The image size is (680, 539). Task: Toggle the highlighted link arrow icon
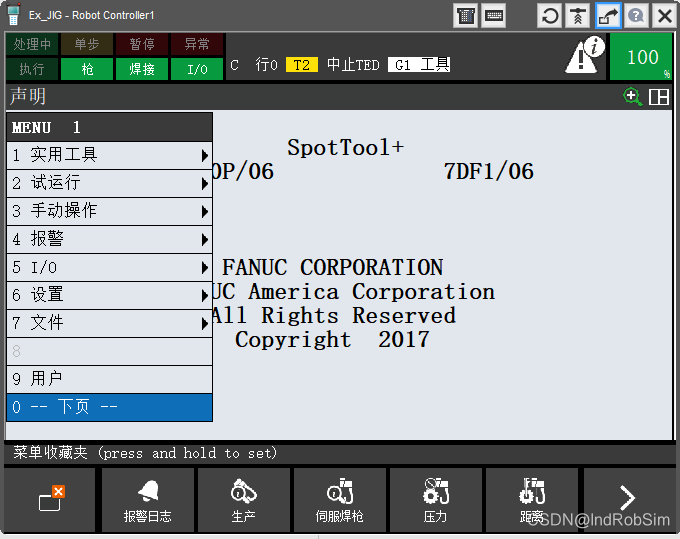(x=608, y=16)
